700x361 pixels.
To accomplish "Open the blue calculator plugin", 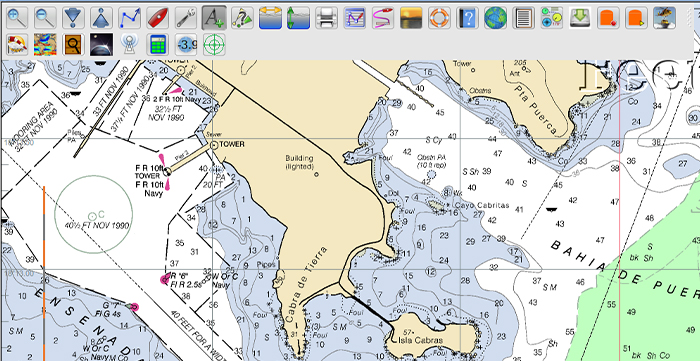I will [158, 44].
